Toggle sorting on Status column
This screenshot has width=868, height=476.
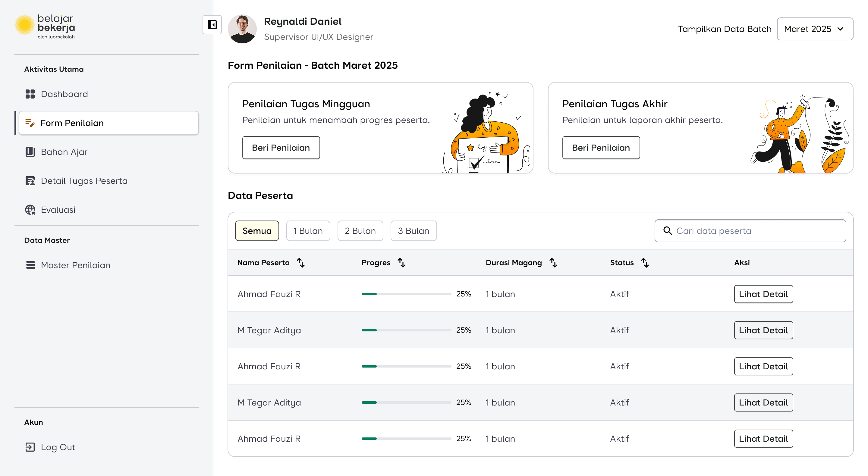645,262
